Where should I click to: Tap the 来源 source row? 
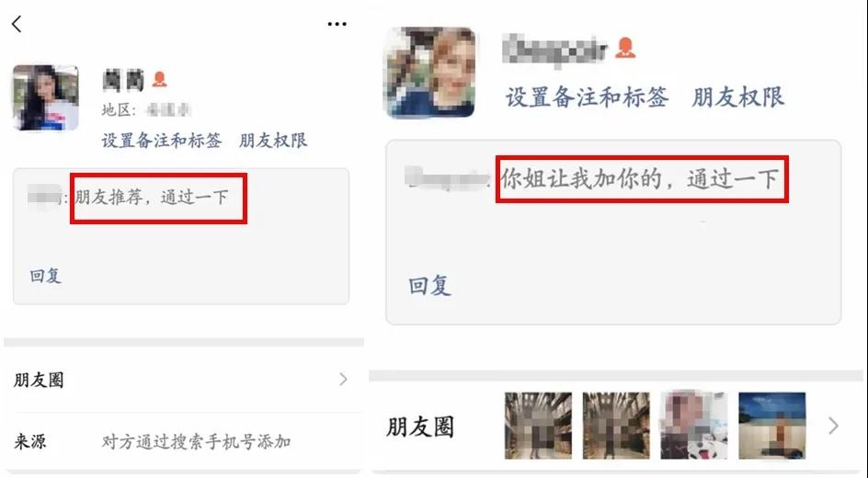coord(183,441)
